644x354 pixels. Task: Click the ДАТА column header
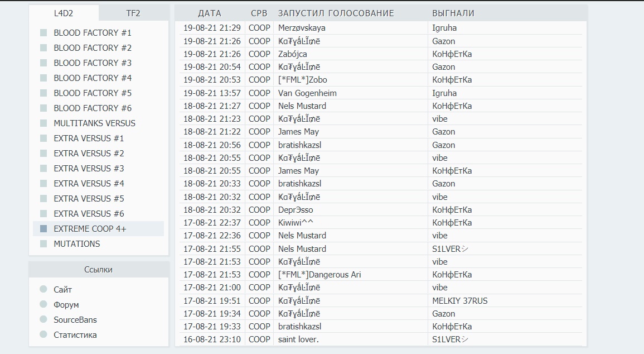pyautogui.click(x=210, y=13)
